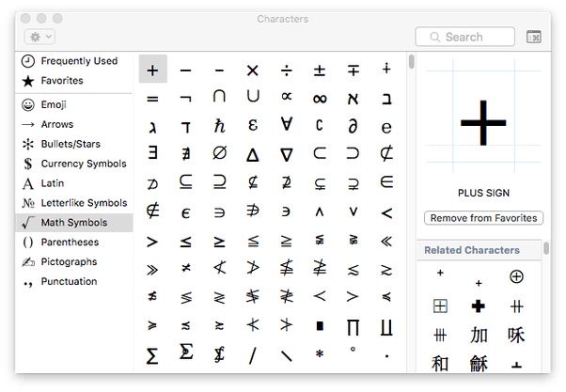Choose the nabla ∇ symbol
The image size is (566, 392).
click(286, 154)
